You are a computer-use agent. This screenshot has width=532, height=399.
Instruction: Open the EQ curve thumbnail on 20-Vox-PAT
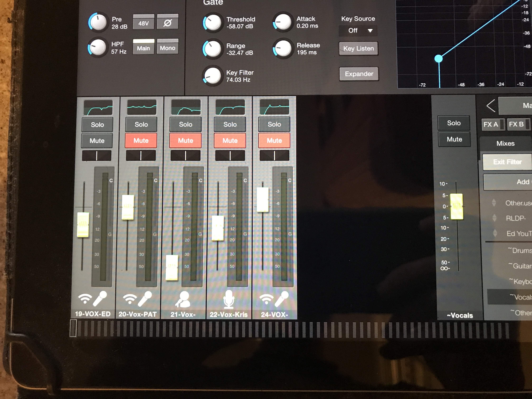tap(142, 107)
